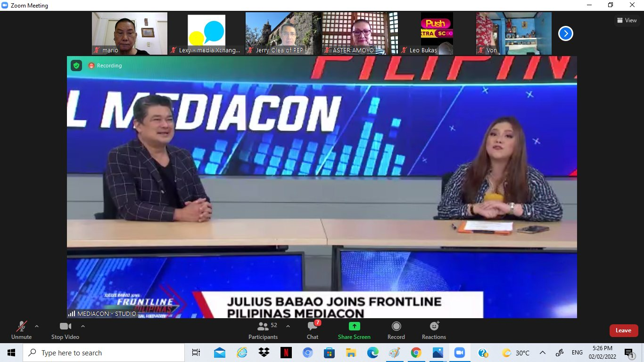Leave the meeting

click(623, 330)
